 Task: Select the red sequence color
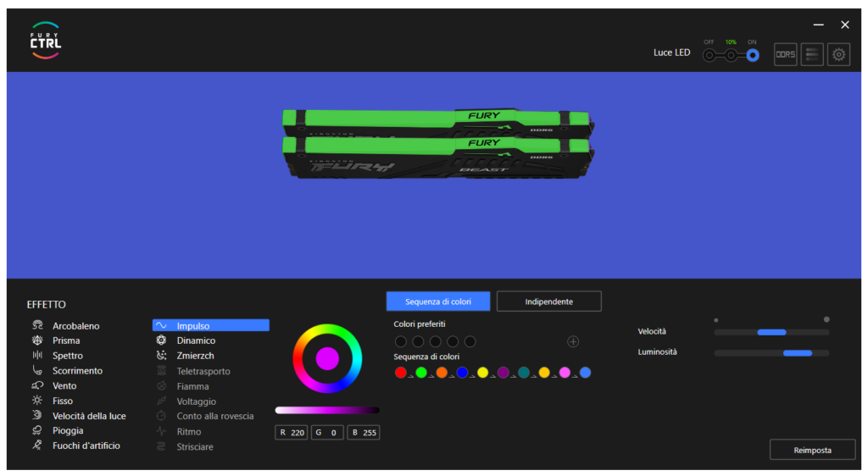click(401, 373)
